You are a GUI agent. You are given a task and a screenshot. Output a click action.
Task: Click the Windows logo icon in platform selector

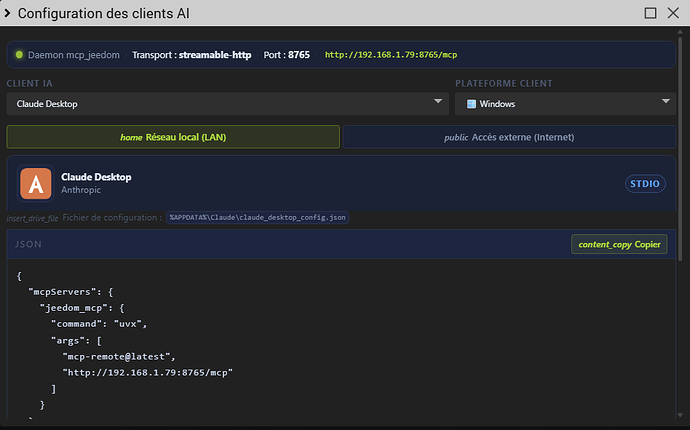tap(471, 104)
